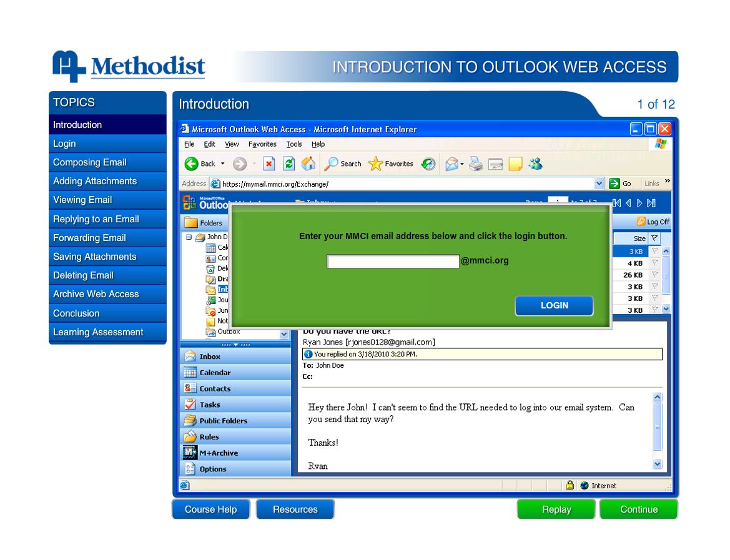Click the message list scroll-down arrow
This screenshot has width=730, height=560.
tap(666, 309)
